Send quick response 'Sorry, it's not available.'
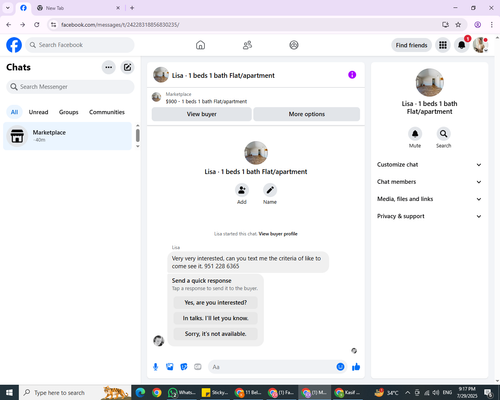500x400 pixels. pos(216,334)
